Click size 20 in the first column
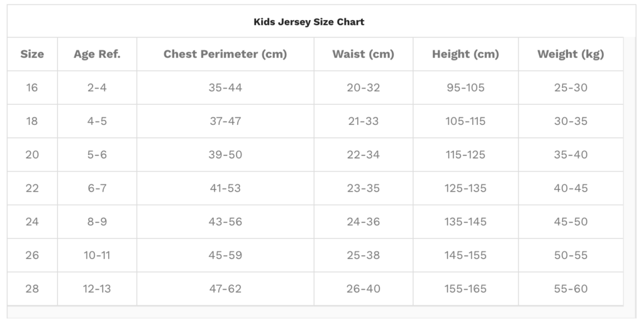The width and height of the screenshot is (644, 326). point(32,155)
